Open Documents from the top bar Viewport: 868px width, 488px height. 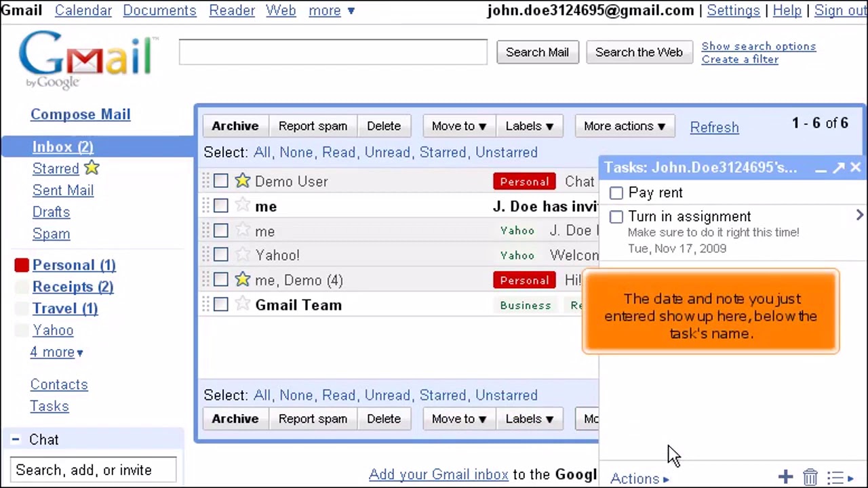point(159,11)
